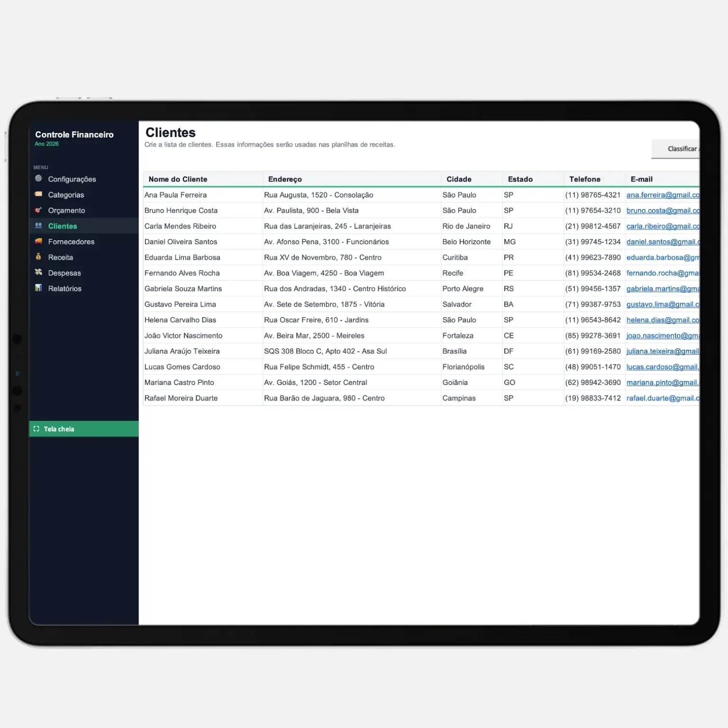Click the Classificar button

[676, 149]
